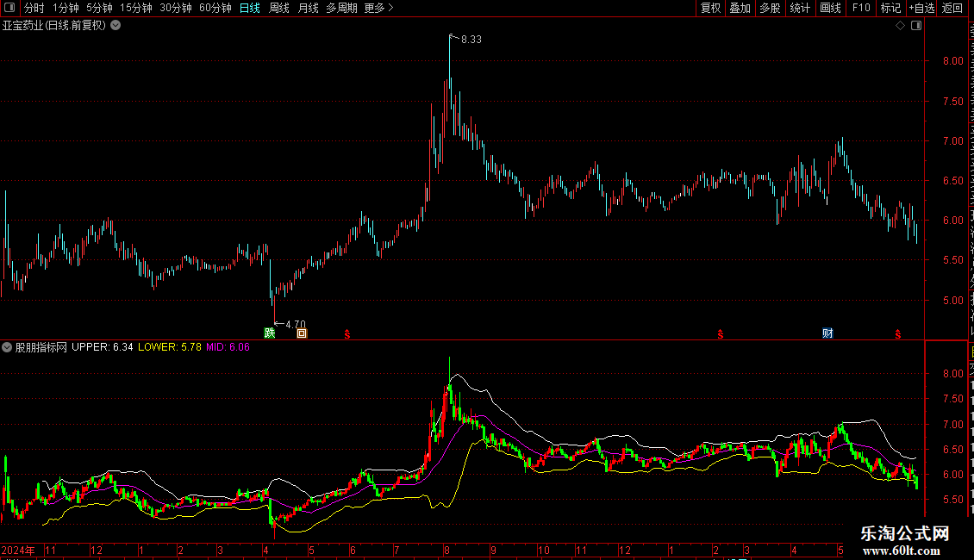The height and width of the screenshot is (560, 974).
Task: Switch to 1分钟 chart period
Action: pos(66,8)
